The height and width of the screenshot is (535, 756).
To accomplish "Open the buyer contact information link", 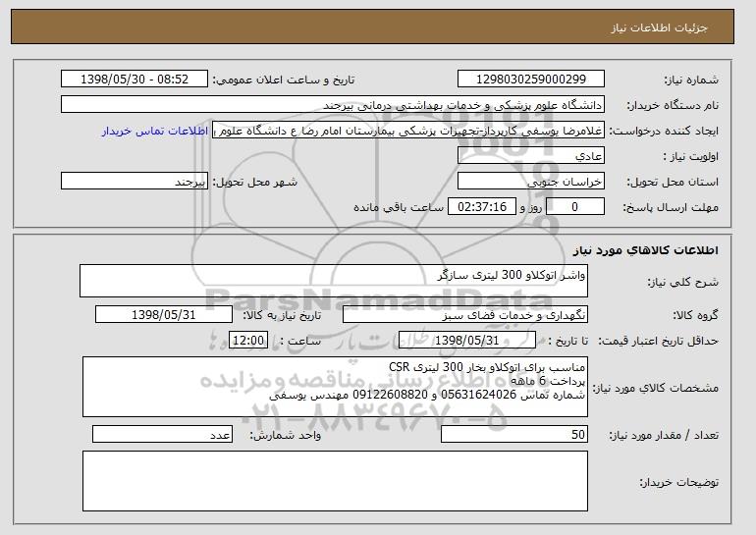I will pos(155,132).
